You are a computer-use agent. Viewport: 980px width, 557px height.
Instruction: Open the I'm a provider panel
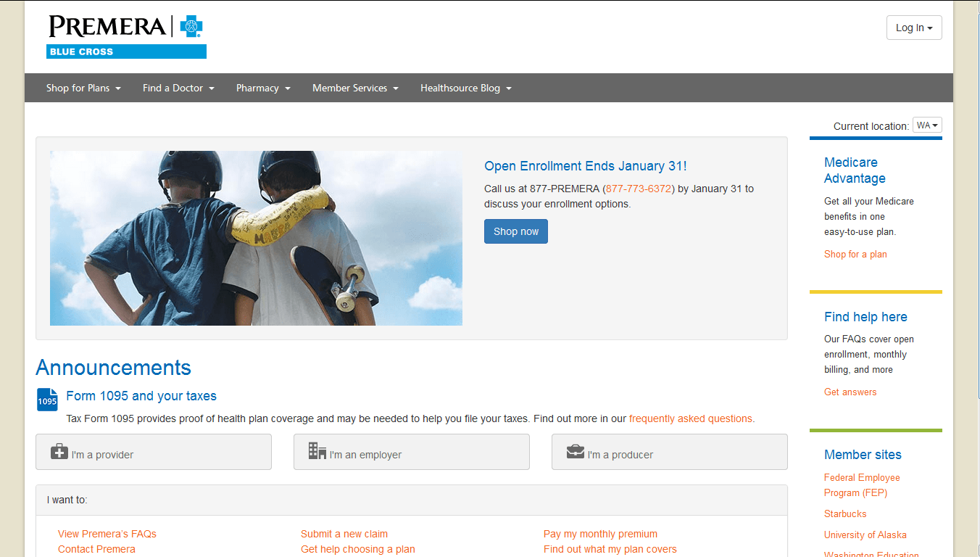pyautogui.click(x=153, y=451)
